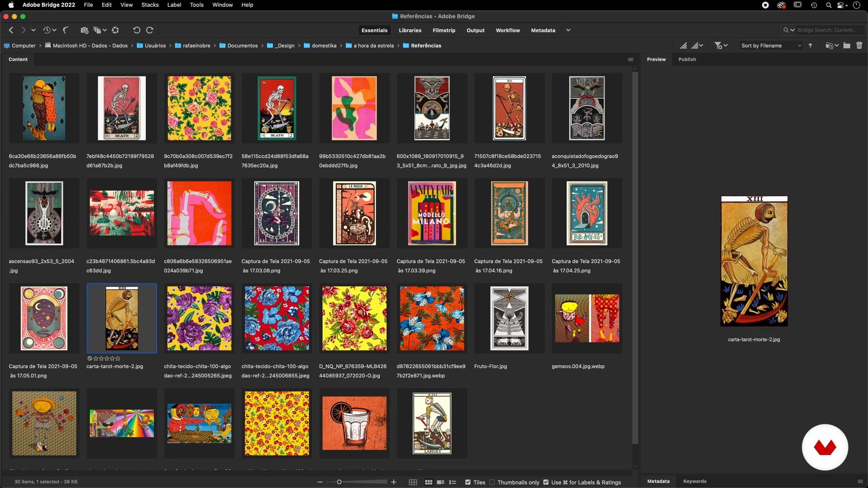Toggle Use ⌘ for Labels & Ratings
This screenshot has width=868, height=488.
point(546,482)
